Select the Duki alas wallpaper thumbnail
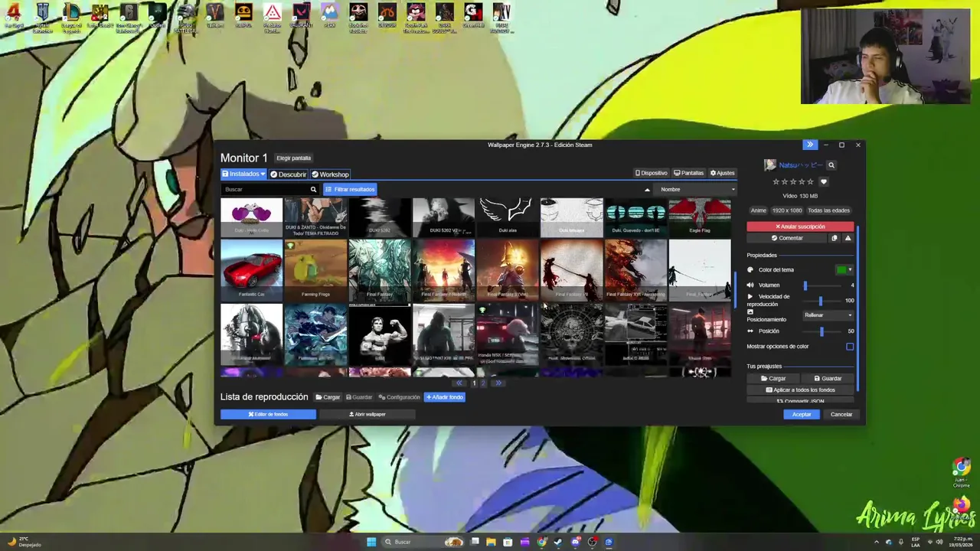This screenshot has height=551, width=980. click(508, 217)
